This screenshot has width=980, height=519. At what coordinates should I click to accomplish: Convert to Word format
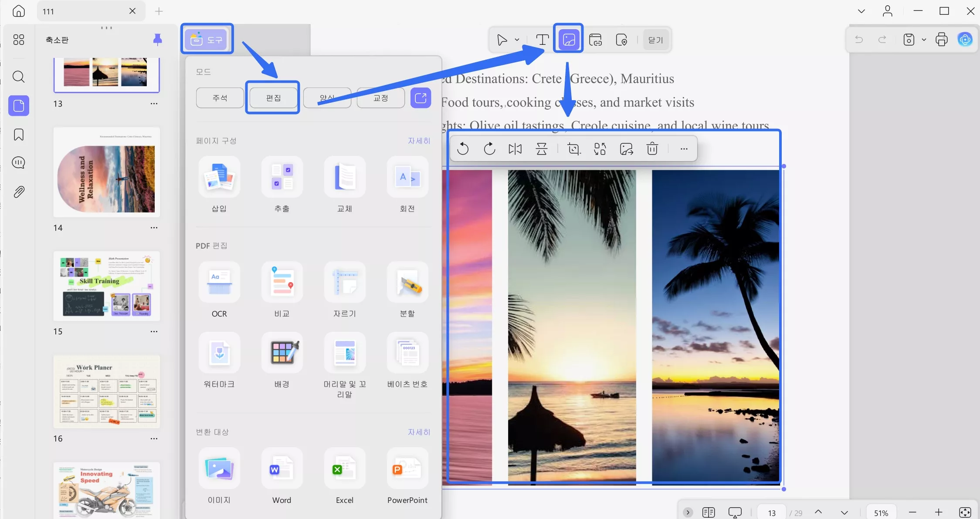282,476
